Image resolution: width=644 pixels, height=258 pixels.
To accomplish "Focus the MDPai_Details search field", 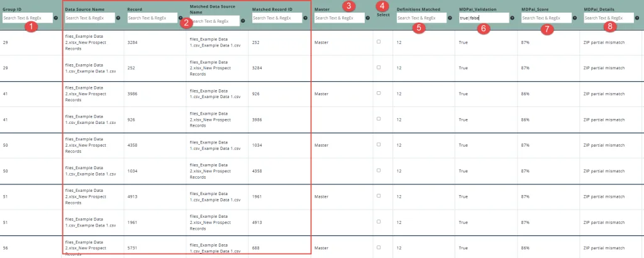I will [609, 18].
